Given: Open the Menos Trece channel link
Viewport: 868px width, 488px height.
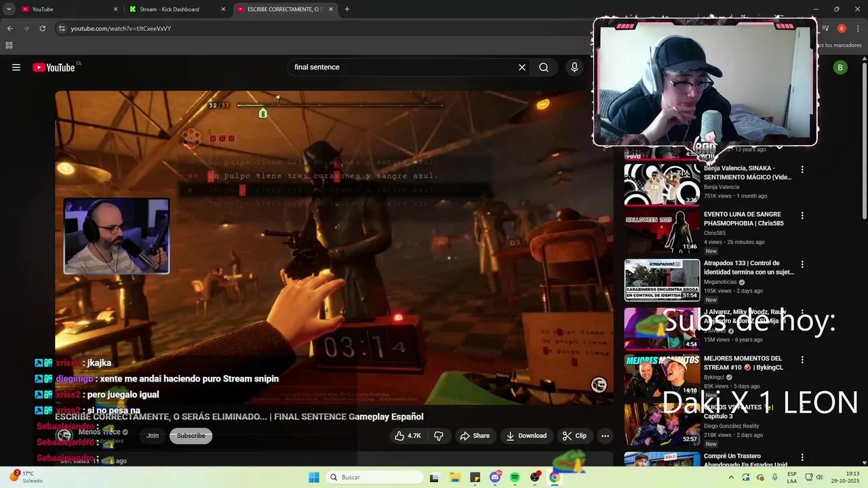Looking at the screenshot, I should [x=99, y=432].
